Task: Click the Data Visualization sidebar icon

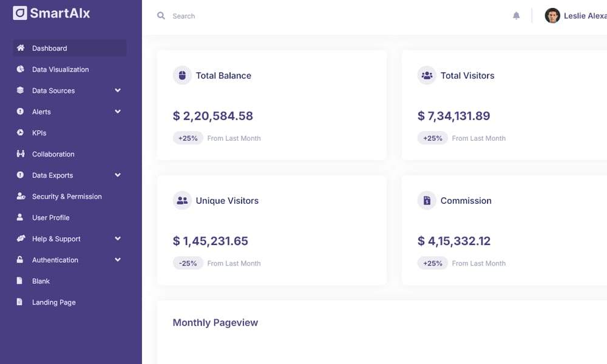Action: coord(19,69)
